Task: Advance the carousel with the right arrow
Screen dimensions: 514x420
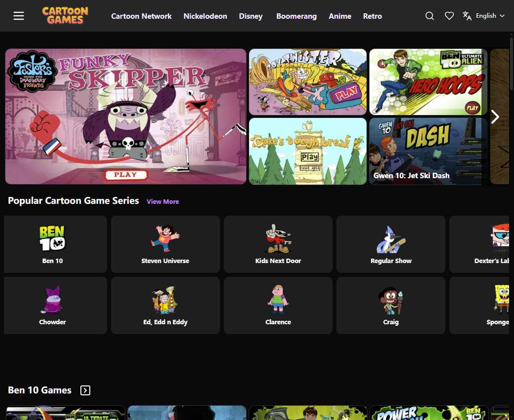Action: pos(495,116)
